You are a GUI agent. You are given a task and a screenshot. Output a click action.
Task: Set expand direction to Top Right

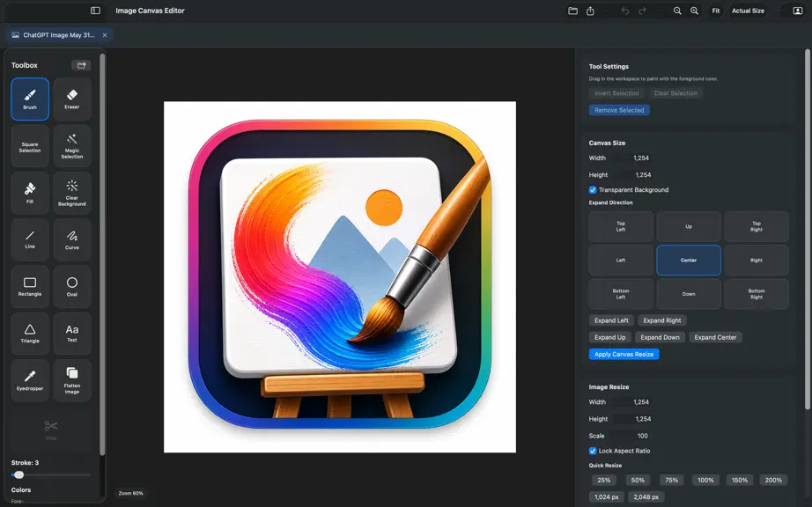click(757, 226)
